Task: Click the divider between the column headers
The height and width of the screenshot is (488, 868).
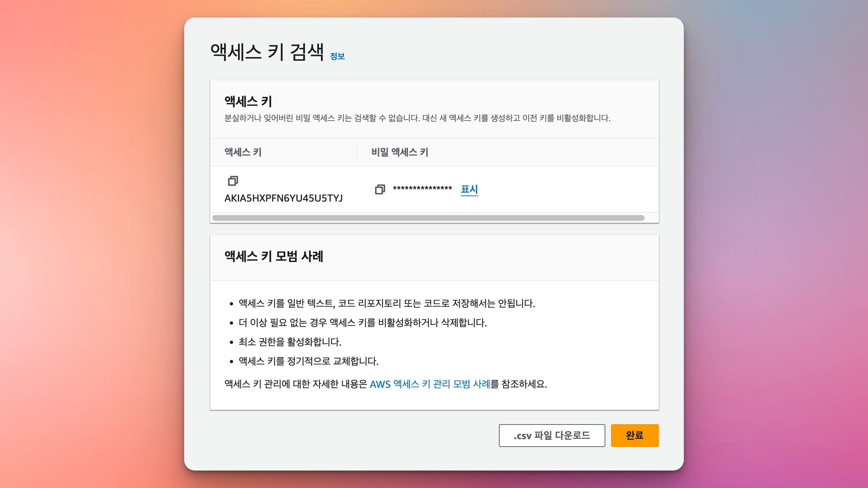Action: (357, 152)
